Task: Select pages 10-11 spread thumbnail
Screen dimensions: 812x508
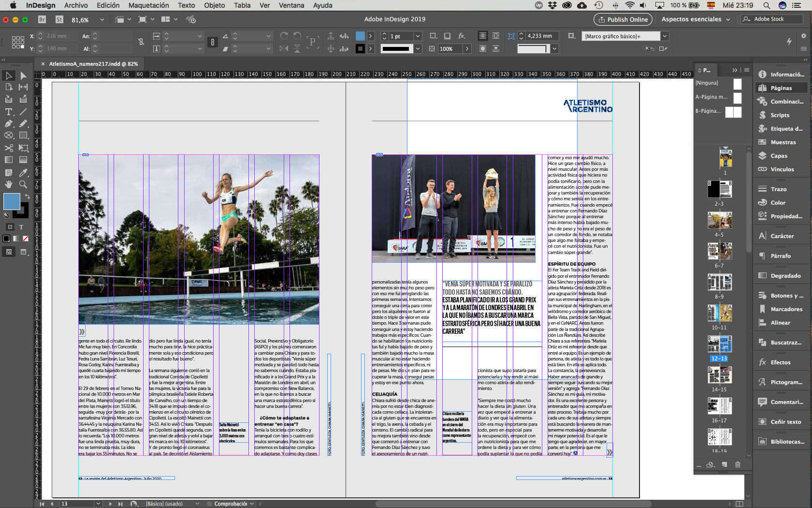Action: click(x=720, y=314)
